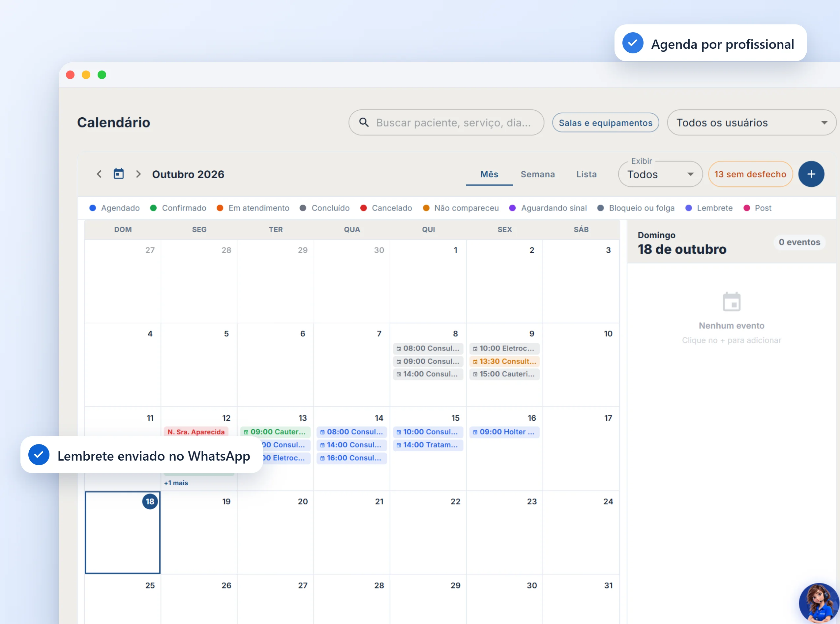This screenshot has width=840, height=624.
Task: Select the Confirmado legend item
Action: (178, 208)
